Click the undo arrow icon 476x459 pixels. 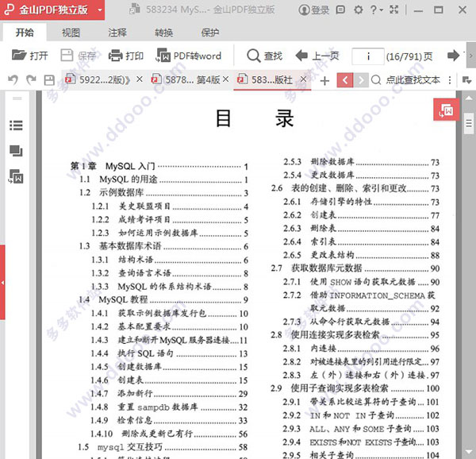(x=13, y=80)
